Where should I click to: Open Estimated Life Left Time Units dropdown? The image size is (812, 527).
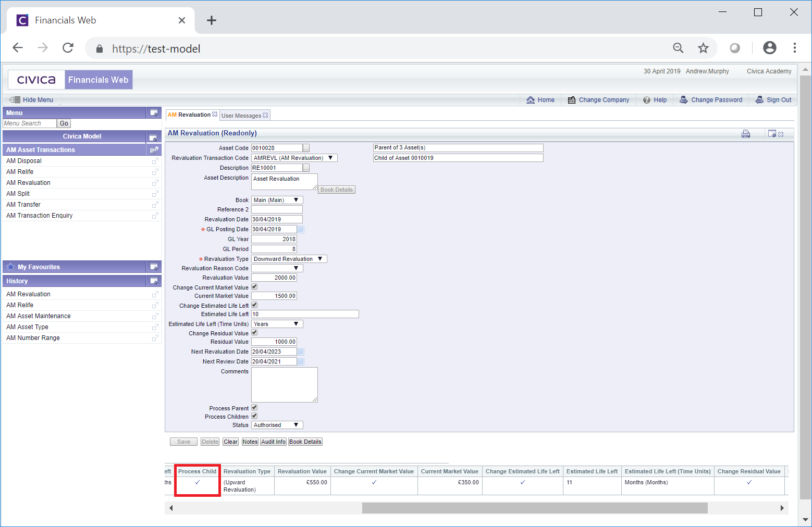click(x=277, y=324)
